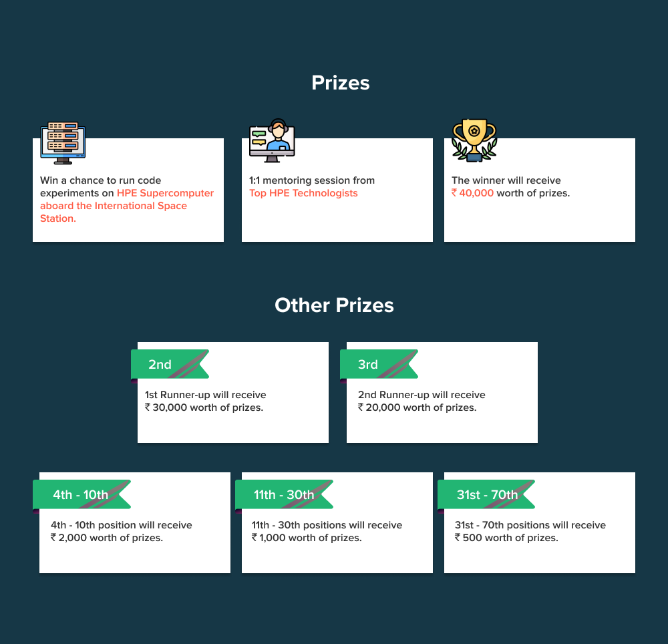Viewport: 668px width, 644px height.
Task: Click the 11th - 30th ribbon badge
Action: pos(284,494)
